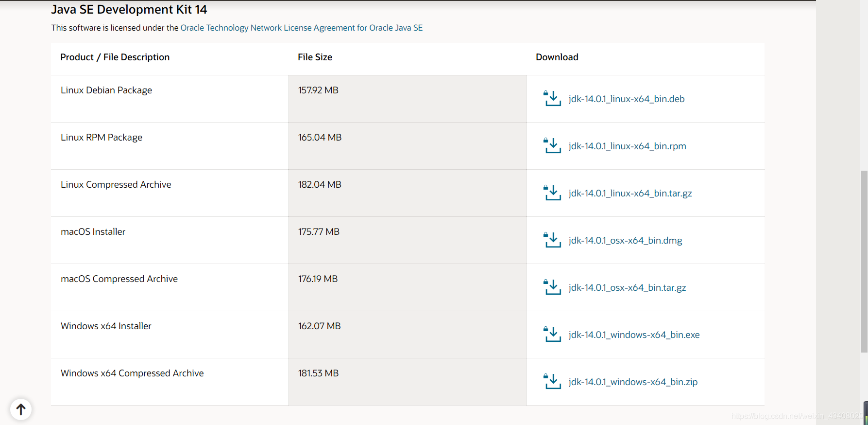868x425 pixels.
Task: Select 'Linux RPM Package' description text
Action: click(x=102, y=137)
